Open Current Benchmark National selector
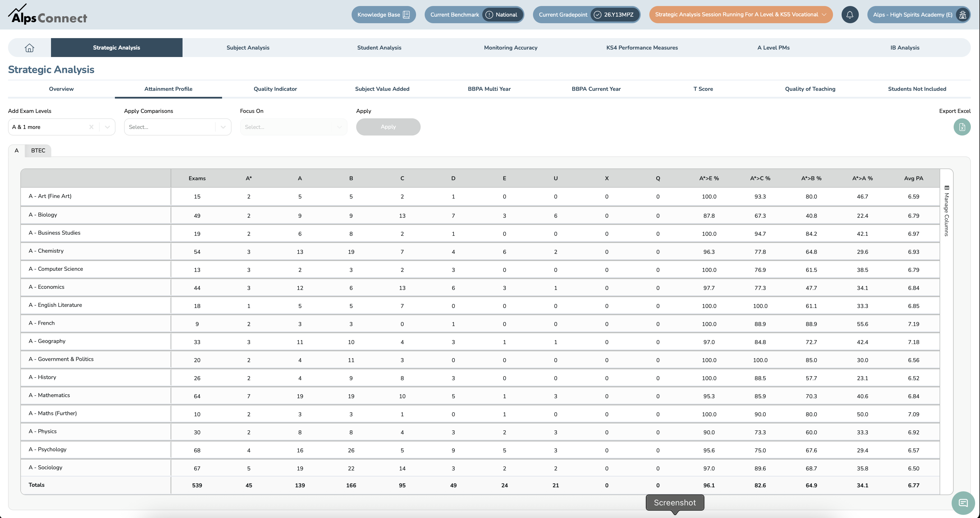Screen dimensions: 980x518 click(474, 15)
